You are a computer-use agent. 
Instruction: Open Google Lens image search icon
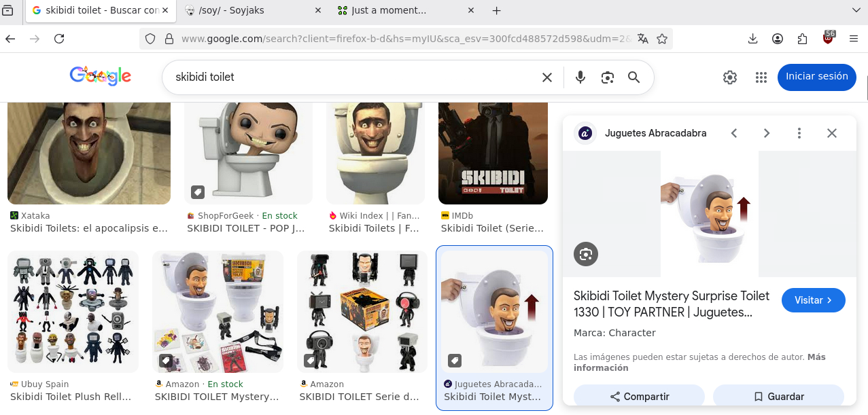pos(607,77)
